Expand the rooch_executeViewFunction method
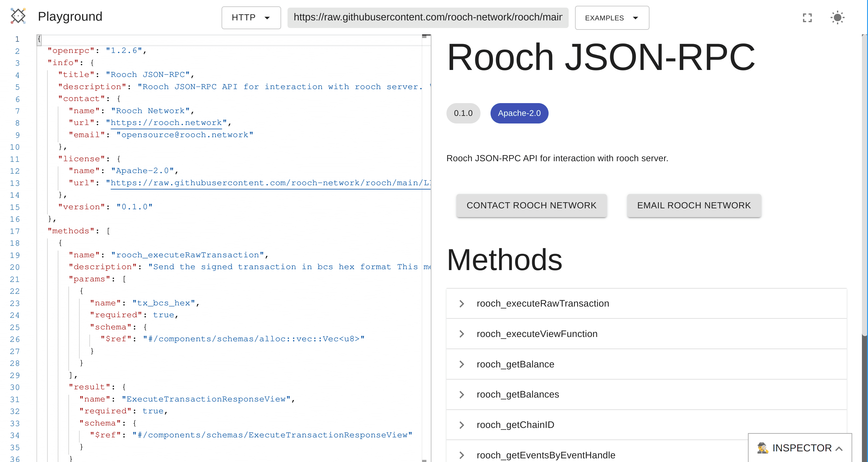Image resolution: width=868 pixels, height=462 pixels. click(x=463, y=334)
